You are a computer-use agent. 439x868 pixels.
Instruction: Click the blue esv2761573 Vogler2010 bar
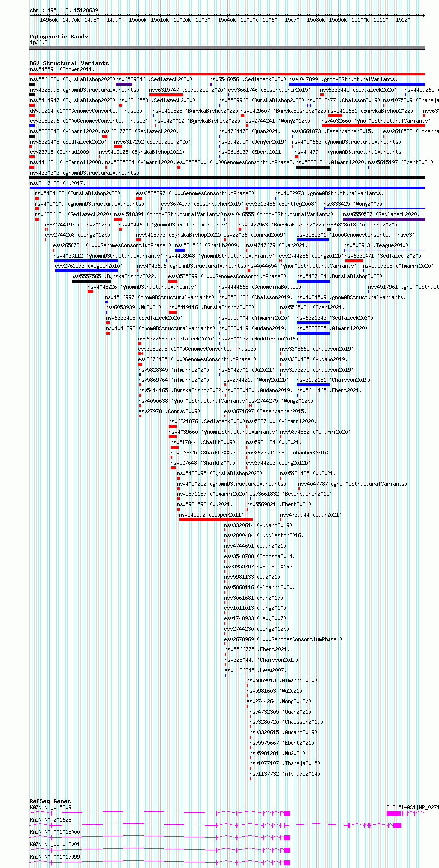click(87, 271)
